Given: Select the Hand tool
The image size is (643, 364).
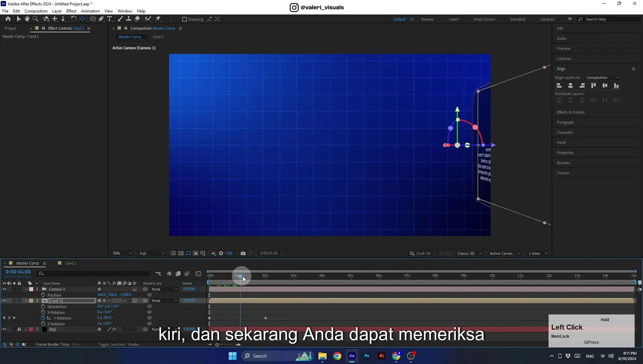Looking at the screenshot, I should pyautogui.click(x=27, y=19).
